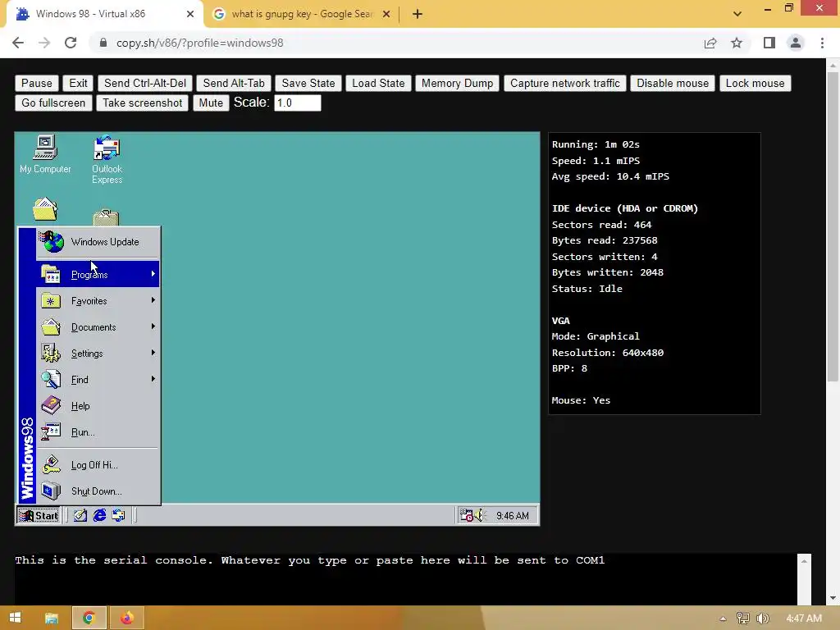The height and width of the screenshot is (630, 840).
Task: Click the Task Scheduler tray icon
Action: coord(467,515)
